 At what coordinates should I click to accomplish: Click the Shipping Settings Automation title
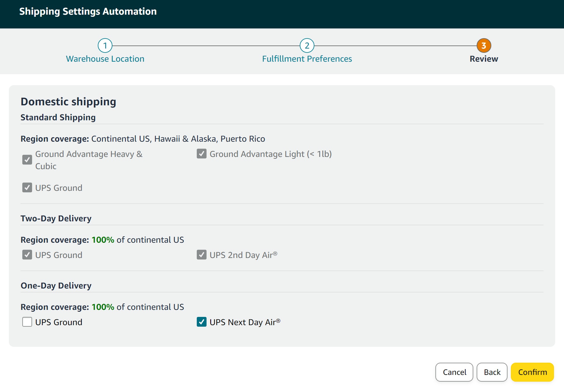pos(88,12)
